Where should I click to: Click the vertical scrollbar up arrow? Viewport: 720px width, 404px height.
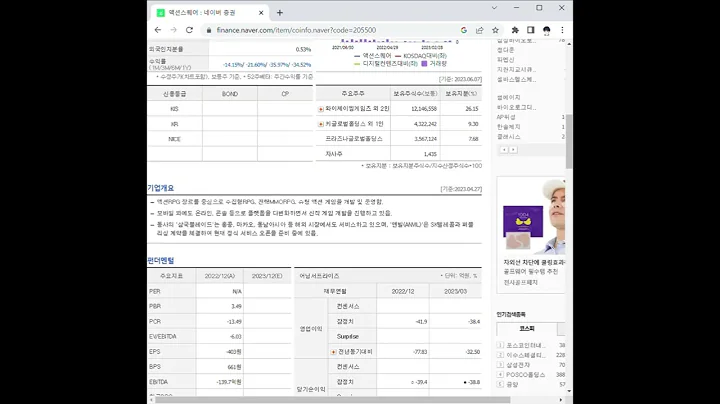569,43
